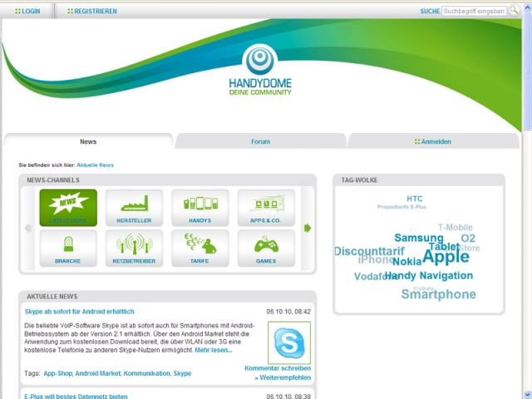
Task: Click Mehr lesen... in the Skype article
Action: (214, 350)
